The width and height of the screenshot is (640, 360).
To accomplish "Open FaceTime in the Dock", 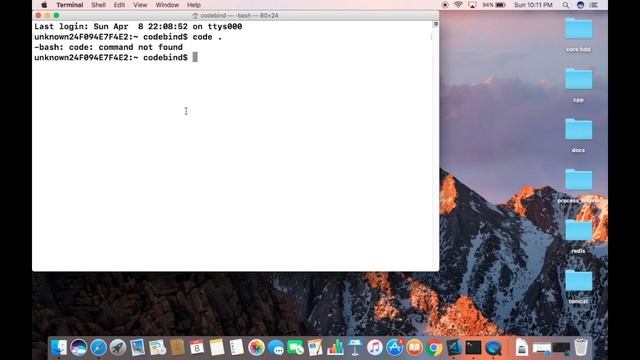I will [x=296, y=348].
